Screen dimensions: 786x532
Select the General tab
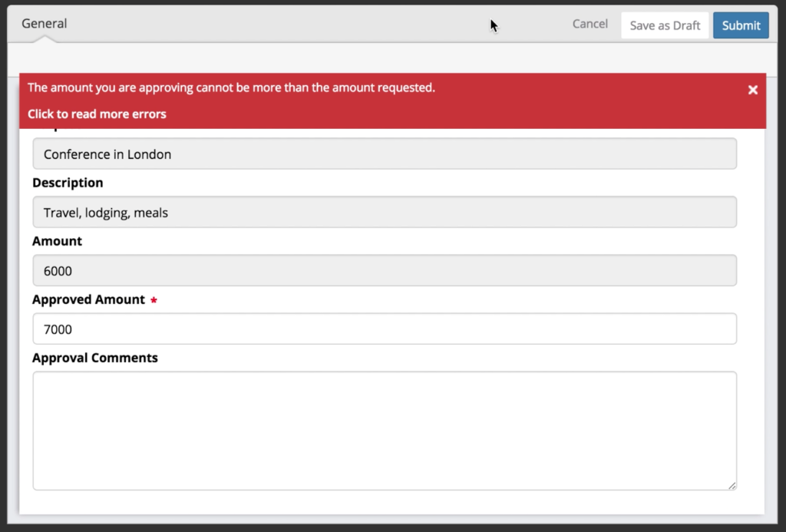pyautogui.click(x=44, y=23)
